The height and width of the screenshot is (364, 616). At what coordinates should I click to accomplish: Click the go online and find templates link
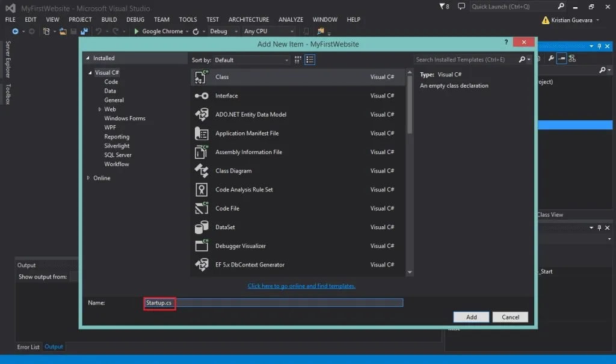tap(301, 286)
